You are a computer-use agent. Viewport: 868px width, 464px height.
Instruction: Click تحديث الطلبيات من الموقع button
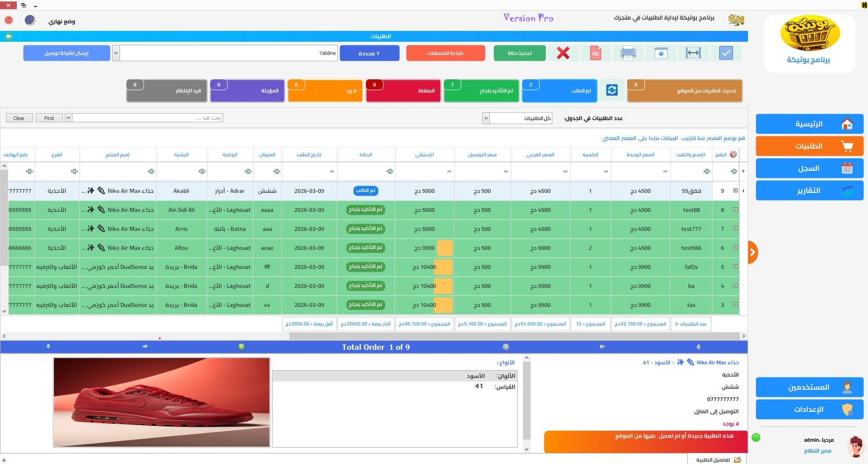(685, 91)
